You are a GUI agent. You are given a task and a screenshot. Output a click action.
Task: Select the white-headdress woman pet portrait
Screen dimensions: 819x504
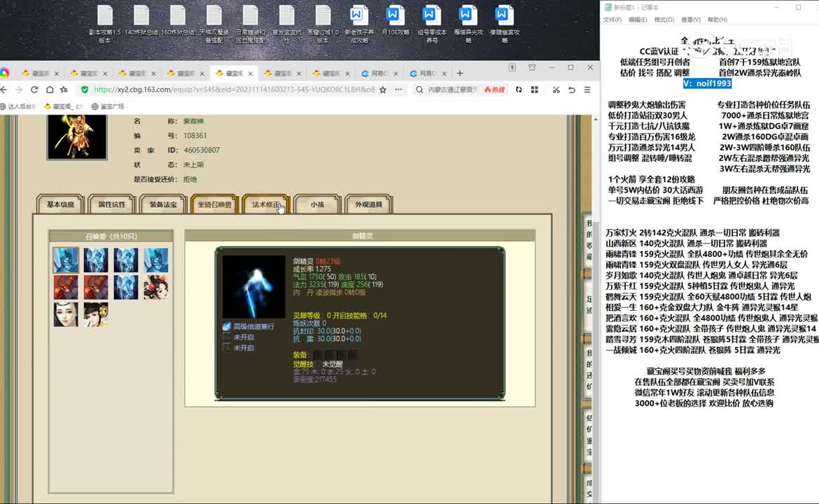(x=66, y=314)
